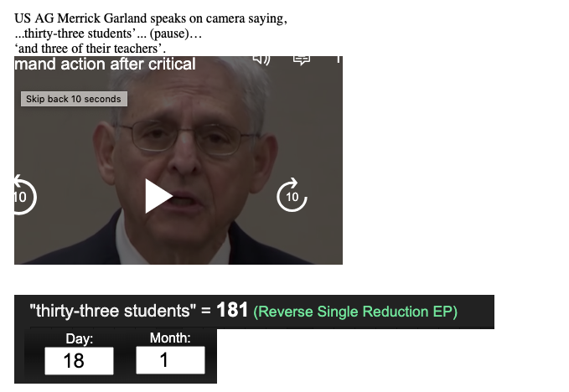This screenshot has height=392, width=569.
Task: Click the bold 181 result number
Action: 232,310
